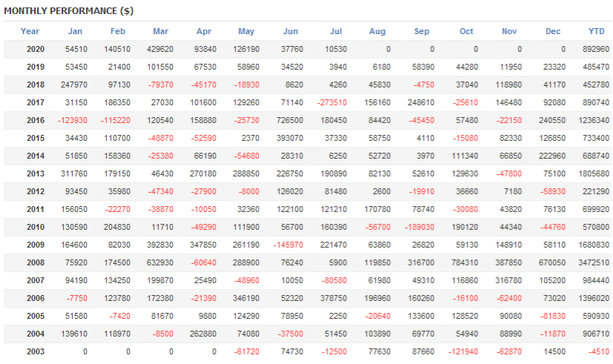Screen dimensions: 613x364
Task: Click the Feb column header
Action: click(118, 31)
